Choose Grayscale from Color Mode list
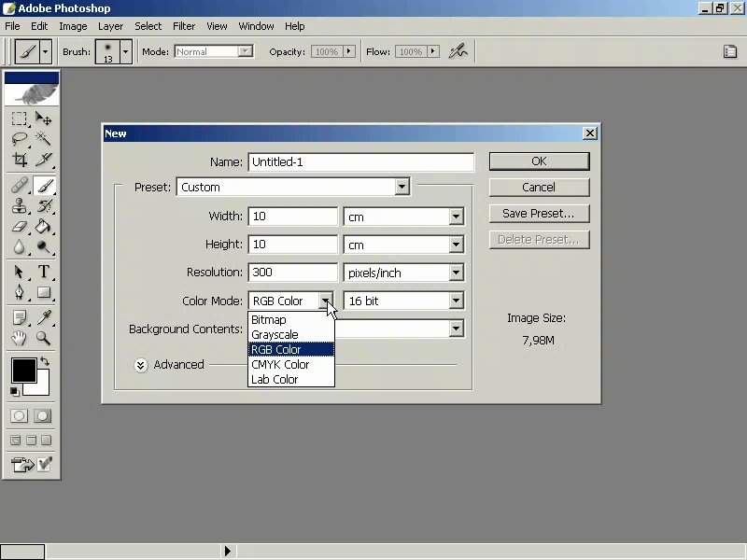This screenshot has height=560, width=747. click(291, 335)
